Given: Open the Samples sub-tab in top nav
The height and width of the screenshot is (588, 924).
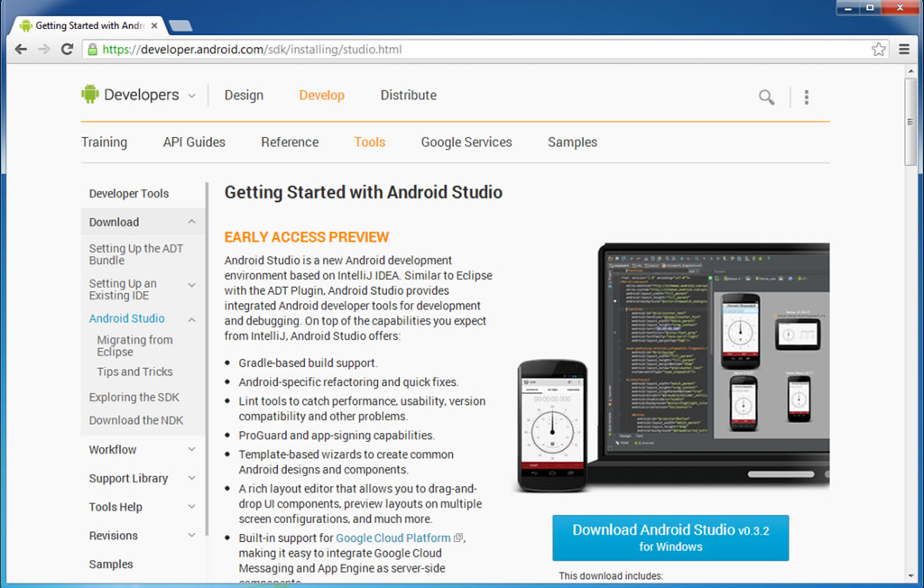Looking at the screenshot, I should pyautogui.click(x=572, y=142).
